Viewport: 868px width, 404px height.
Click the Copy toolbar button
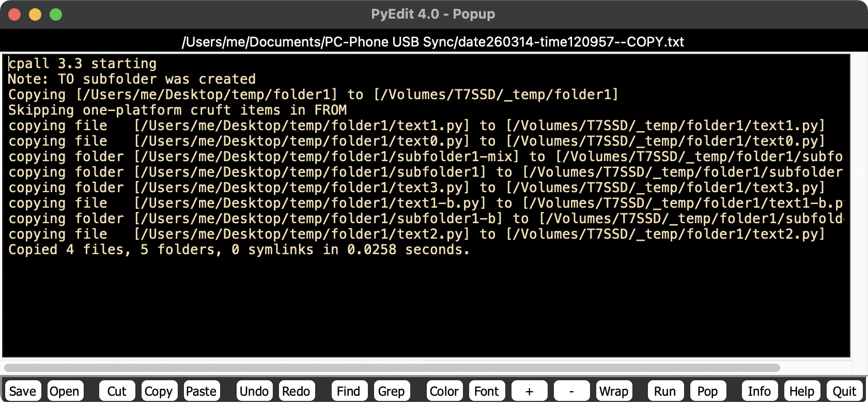point(159,391)
